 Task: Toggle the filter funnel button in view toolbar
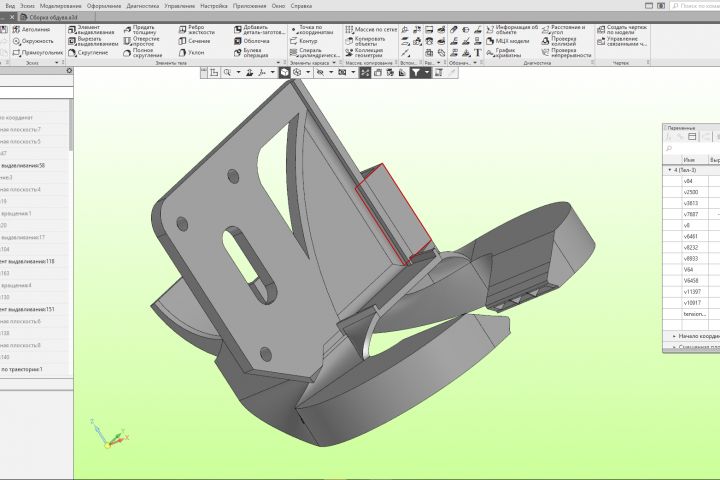point(416,73)
